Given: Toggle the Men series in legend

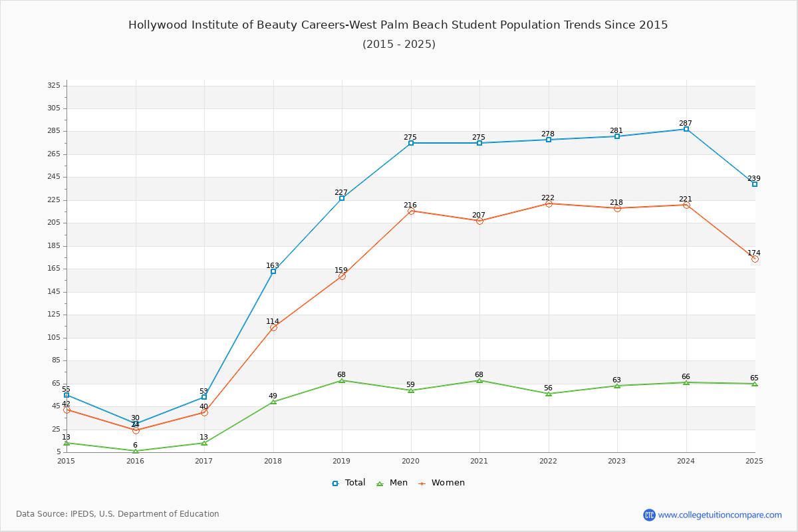Looking at the screenshot, I should pos(392,483).
